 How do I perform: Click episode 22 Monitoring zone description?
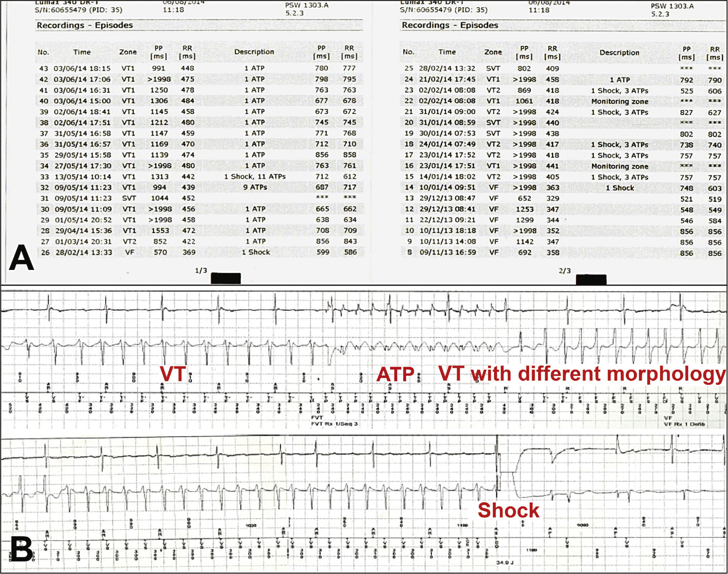pos(619,101)
